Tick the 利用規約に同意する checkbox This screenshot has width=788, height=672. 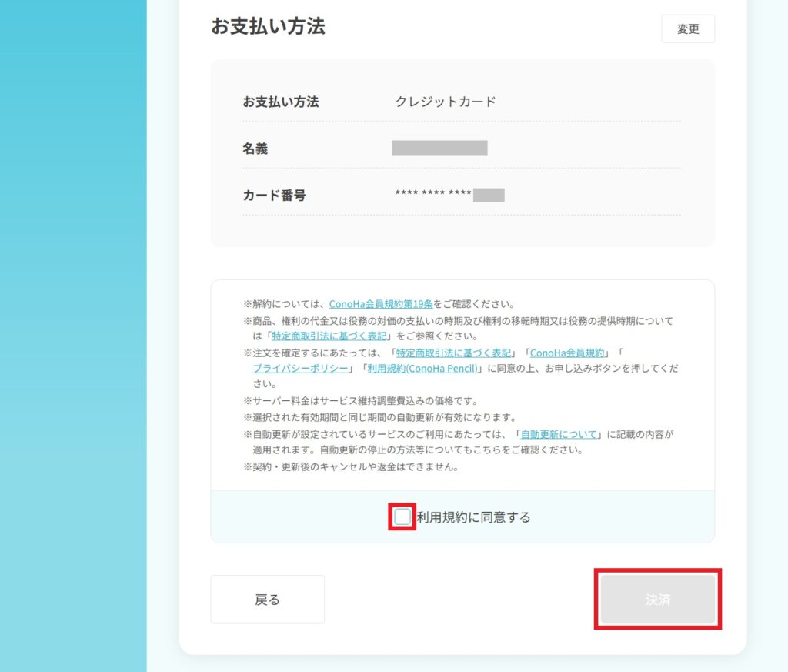pos(402,517)
